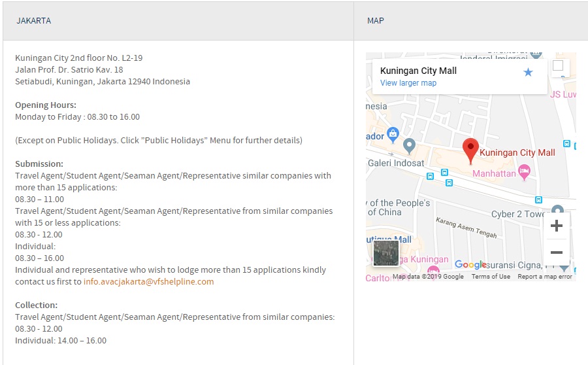Click the text Monday to Friday : 08.30 to 16.00
This screenshot has width=588, height=365.
click(77, 117)
